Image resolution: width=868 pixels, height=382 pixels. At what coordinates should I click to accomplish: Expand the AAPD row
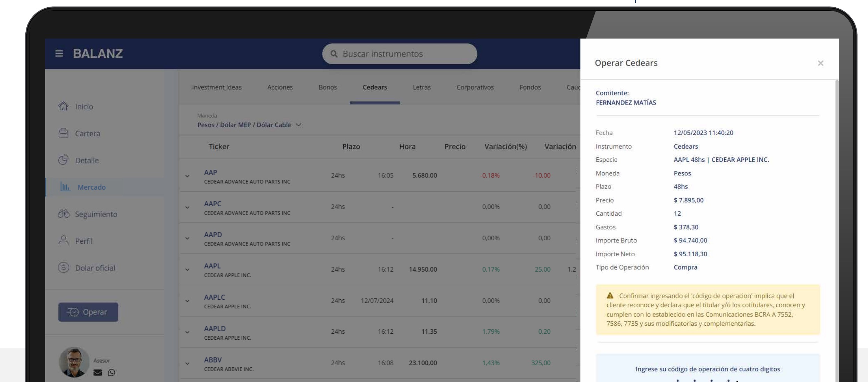point(187,238)
